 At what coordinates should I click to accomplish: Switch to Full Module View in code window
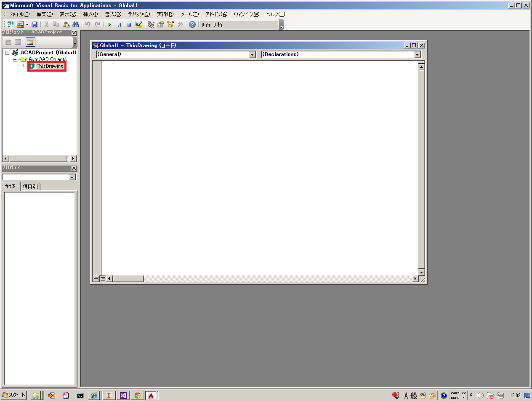(102, 278)
